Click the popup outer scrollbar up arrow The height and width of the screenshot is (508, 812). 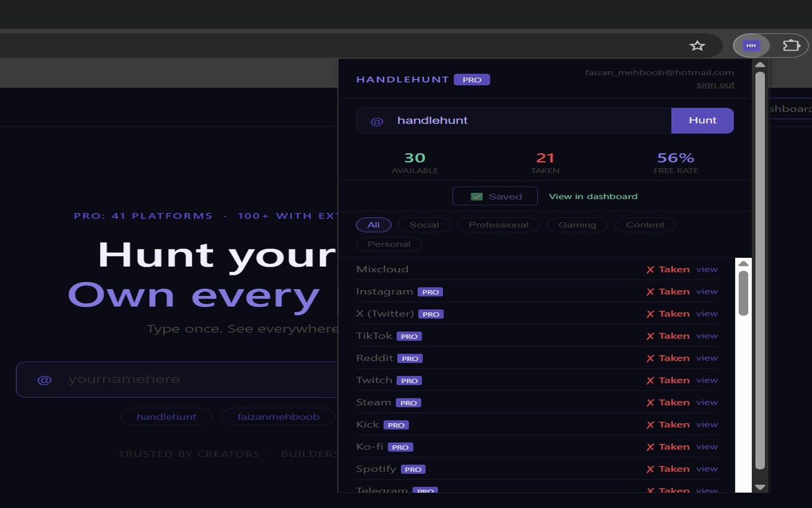tap(760, 65)
